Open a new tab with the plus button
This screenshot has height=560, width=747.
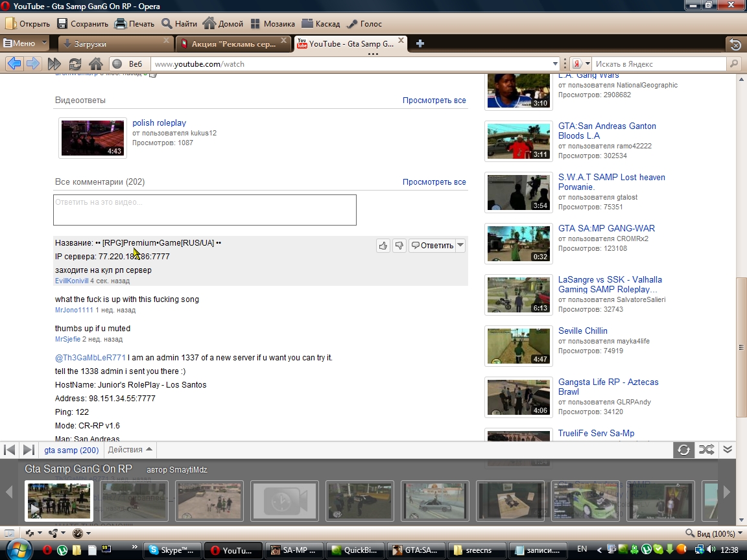click(x=420, y=44)
